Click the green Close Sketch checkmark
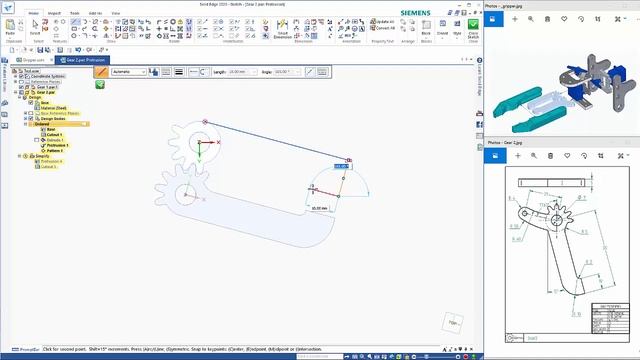Screen dimensions: 640x360 click(x=473, y=24)
